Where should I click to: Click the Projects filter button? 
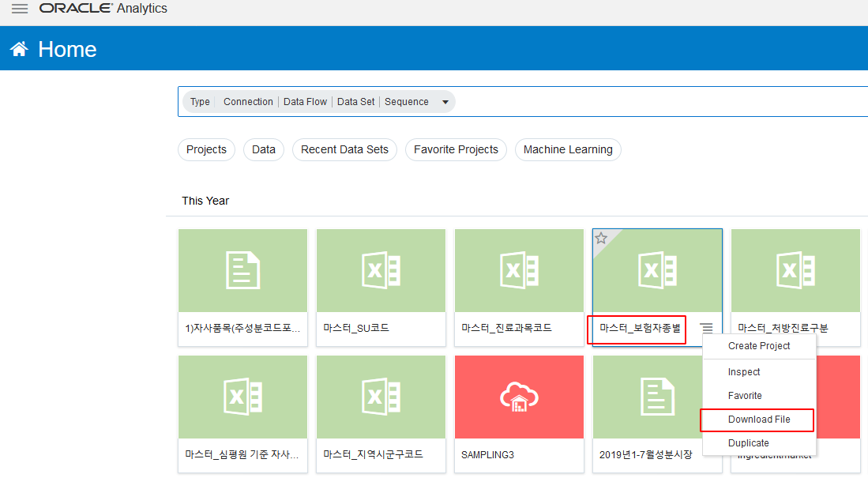click(206, 149)
